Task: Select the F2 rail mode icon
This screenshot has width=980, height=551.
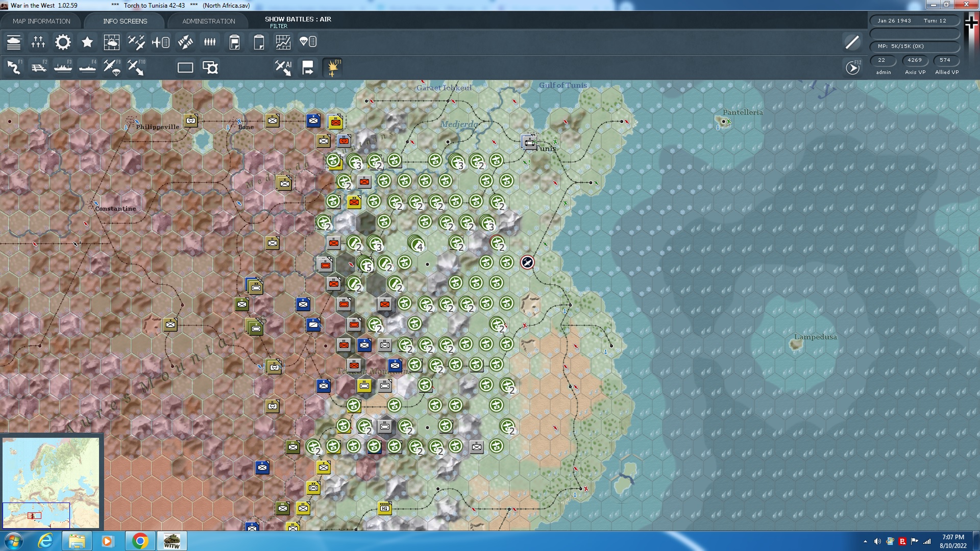Action: point(38,67)
